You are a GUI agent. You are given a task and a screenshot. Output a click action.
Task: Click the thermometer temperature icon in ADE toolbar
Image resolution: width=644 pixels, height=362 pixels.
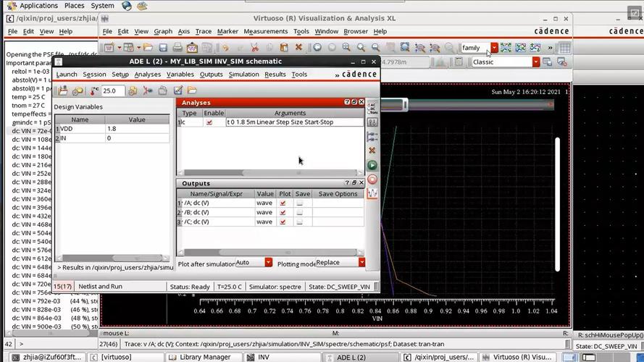pyautogui.click(x=94, y=90)
